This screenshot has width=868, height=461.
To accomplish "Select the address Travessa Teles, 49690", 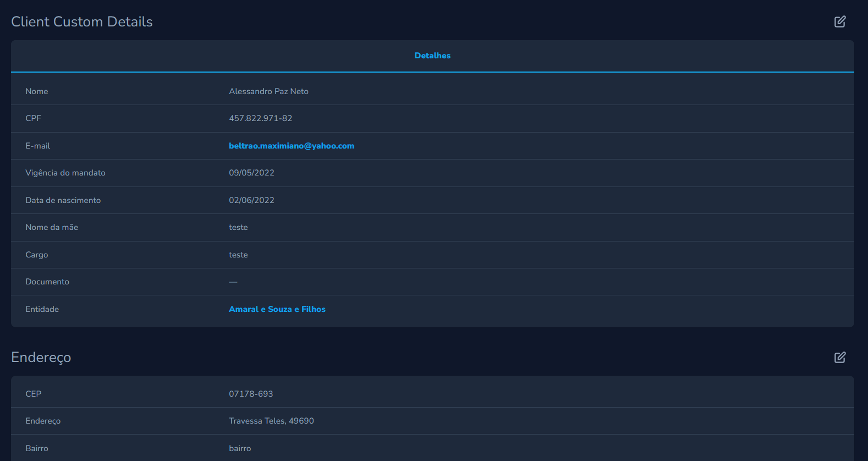I will click(271, 421).
